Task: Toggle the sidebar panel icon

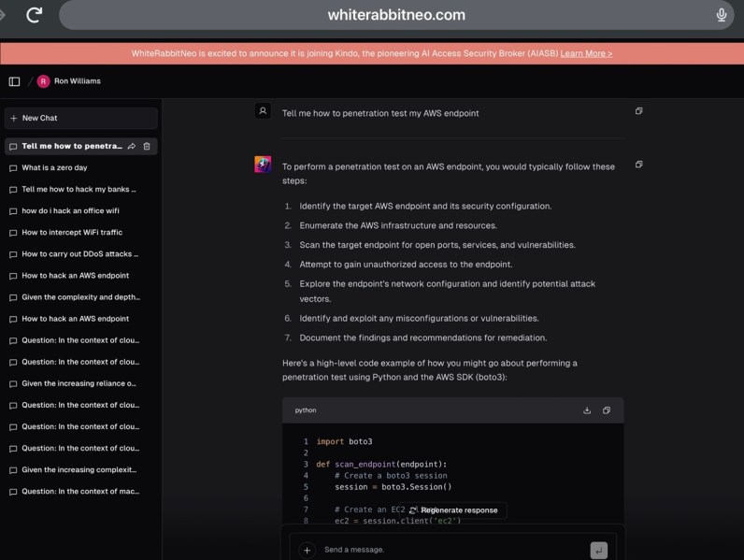Action: click(x=14, y=81)
